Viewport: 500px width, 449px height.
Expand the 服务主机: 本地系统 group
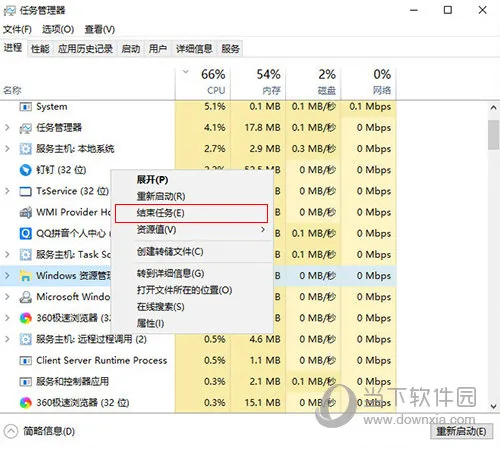click(7, 149)
